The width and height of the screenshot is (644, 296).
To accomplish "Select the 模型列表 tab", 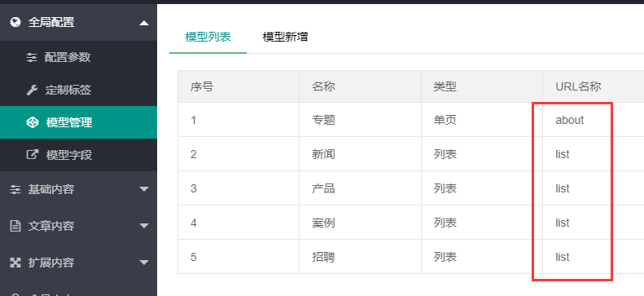I will (208, 37).
